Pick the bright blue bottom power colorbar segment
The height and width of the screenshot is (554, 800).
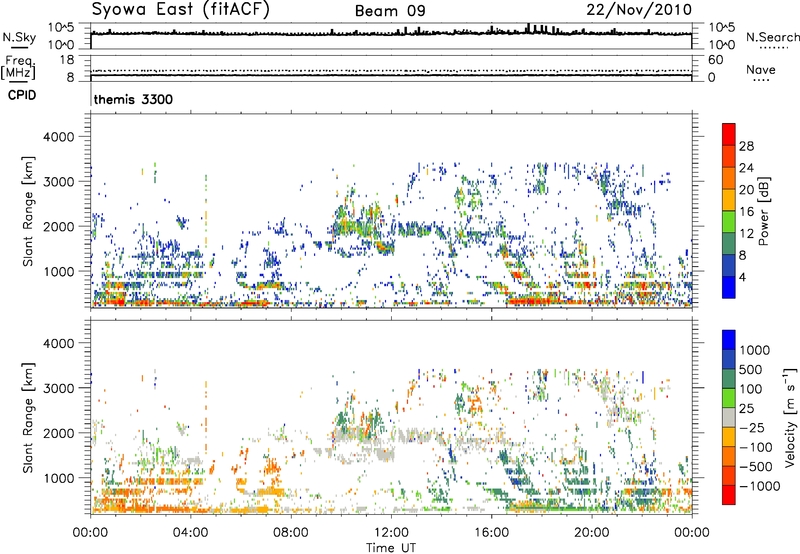point(729,287)
